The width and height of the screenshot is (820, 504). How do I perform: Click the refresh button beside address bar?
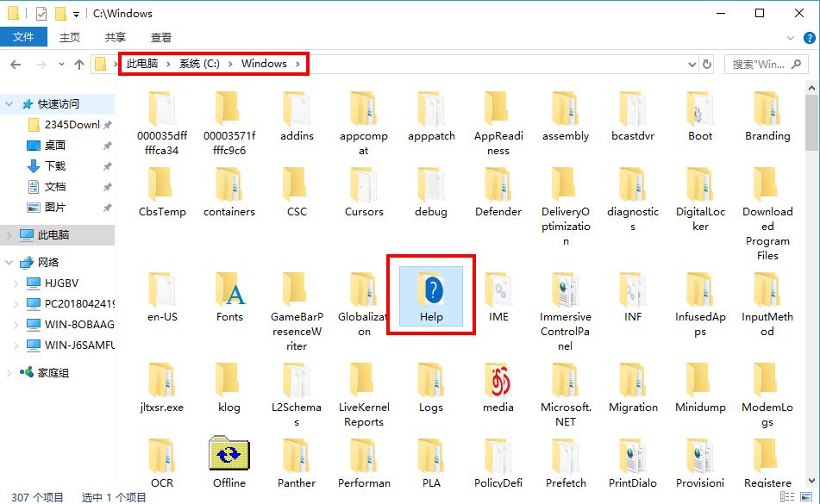tap(707, 64)
